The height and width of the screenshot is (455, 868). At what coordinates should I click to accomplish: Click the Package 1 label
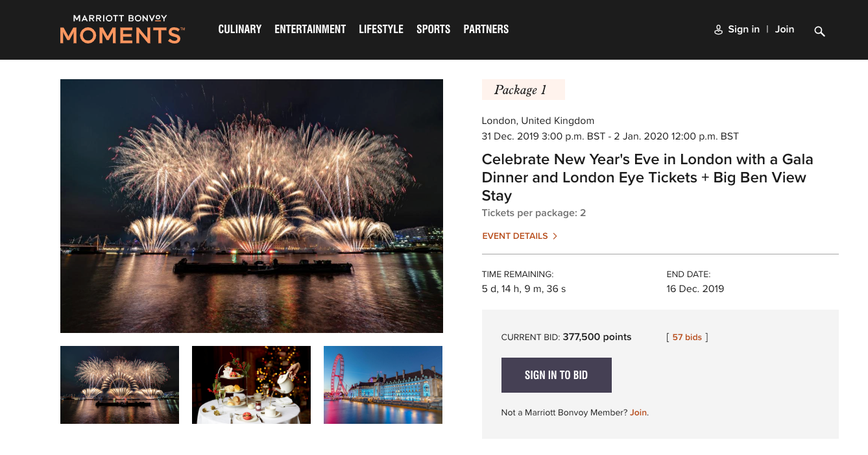(523, 90)
